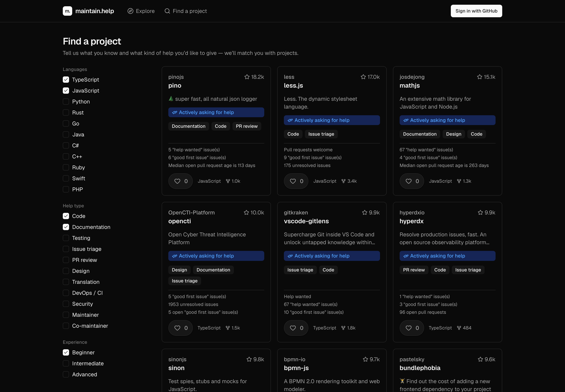Image resolution: width=565 pixels, height=392 pixels.
Task: Click '96 open pull requests' text
Action: (423, 312)
